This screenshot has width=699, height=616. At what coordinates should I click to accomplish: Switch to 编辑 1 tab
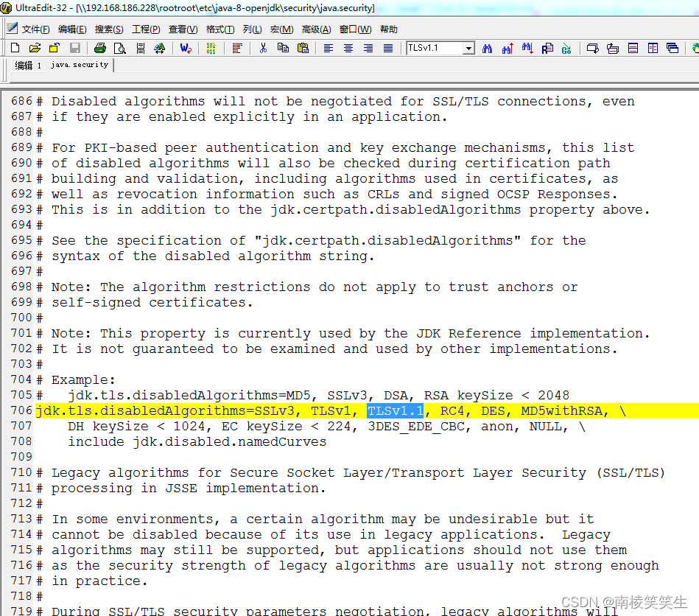pos(28,65)
